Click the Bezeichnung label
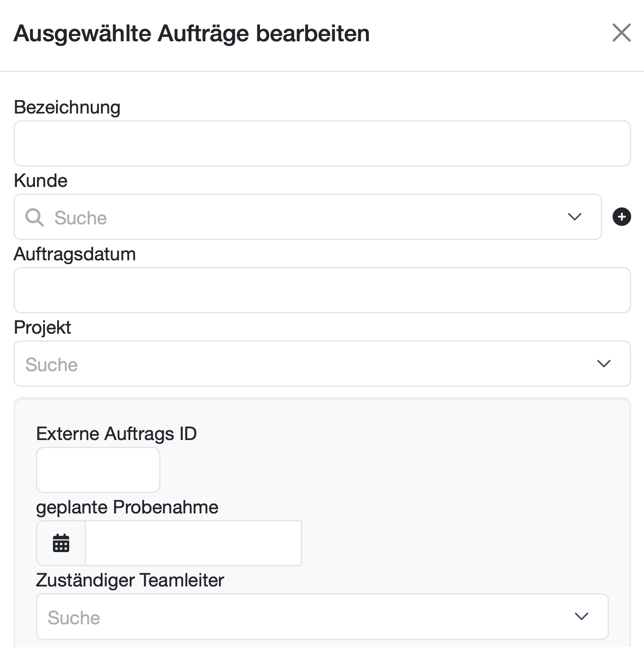The image size is (644, 647). [67, 107]
